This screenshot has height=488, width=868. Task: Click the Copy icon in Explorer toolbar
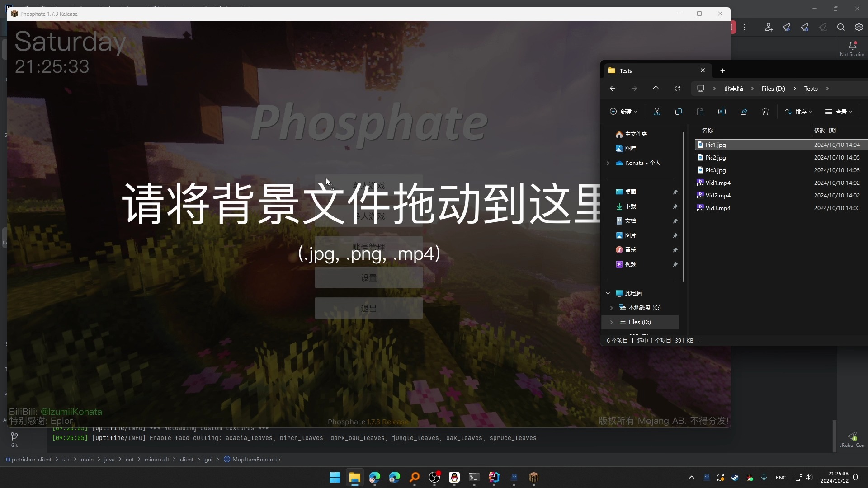[x=679, y=112]
